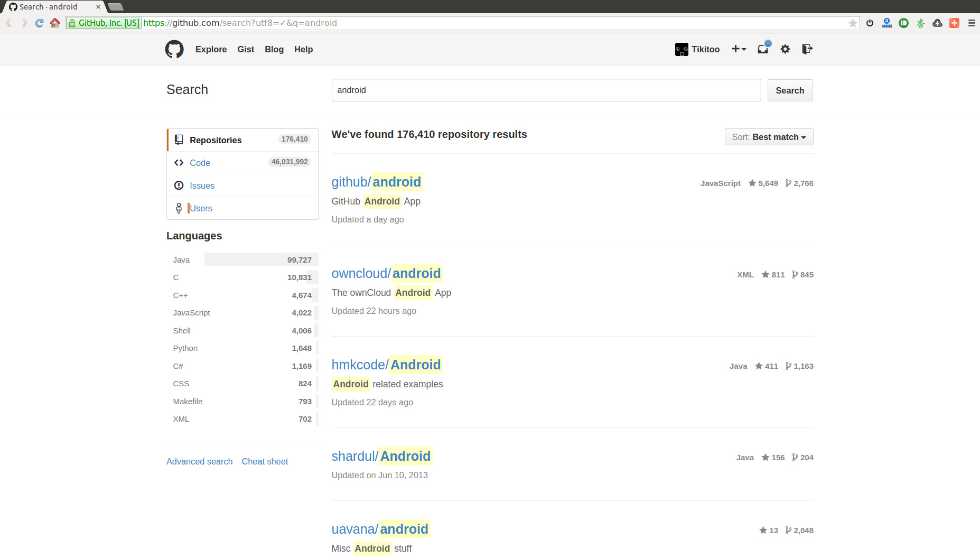Click fork count 1,163 of hmkcode/Android

click(799, 366)
